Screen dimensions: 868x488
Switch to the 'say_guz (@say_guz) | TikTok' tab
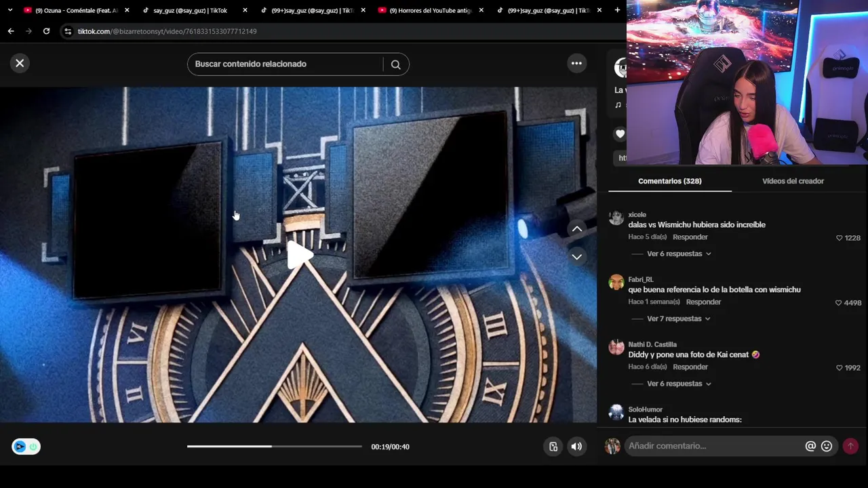pos(190,10)
